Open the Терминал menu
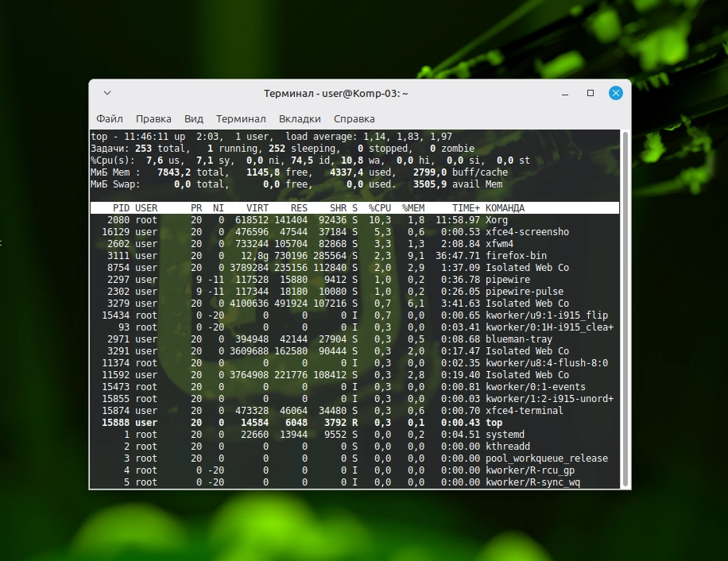The width and height of the screenshot is (728, 561). [241, 118]
